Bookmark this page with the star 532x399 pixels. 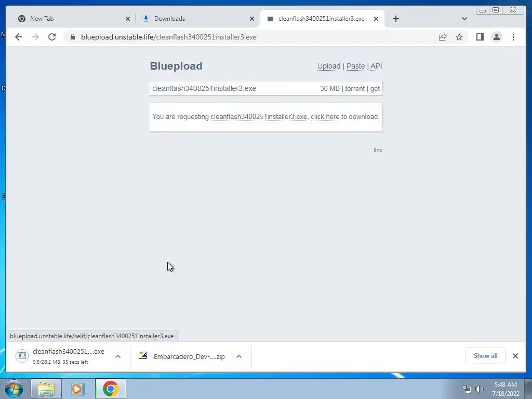click(x=459, y=37)
